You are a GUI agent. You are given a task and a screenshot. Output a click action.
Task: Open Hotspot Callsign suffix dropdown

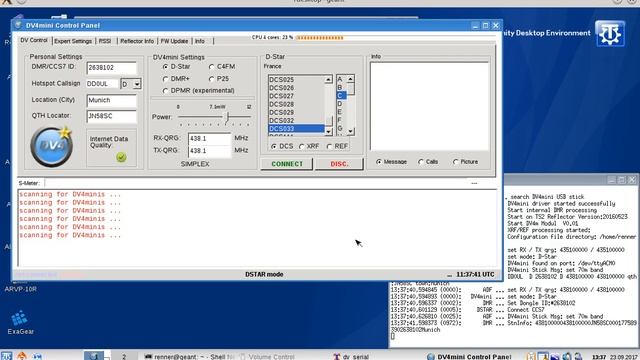(x=137, y=84)
